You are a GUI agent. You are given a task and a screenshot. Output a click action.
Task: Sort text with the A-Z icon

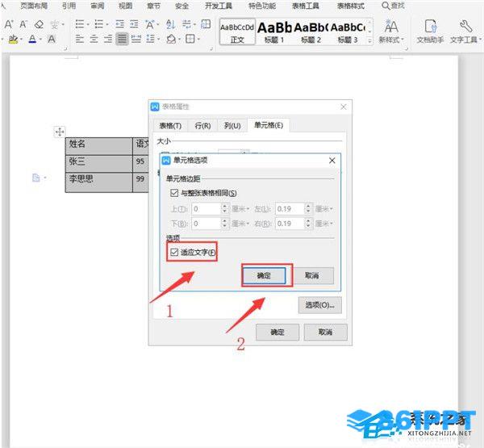pyautogui.click(x=171, y=24)
